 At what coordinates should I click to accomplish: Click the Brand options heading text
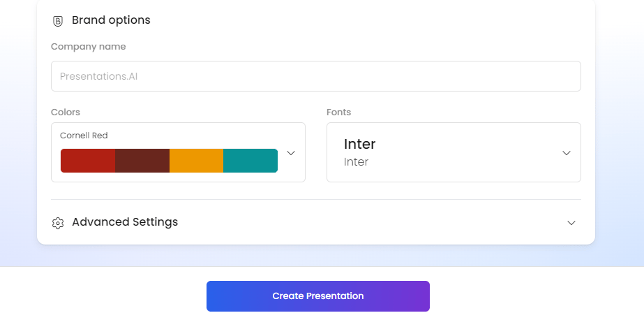click(112, 20)
